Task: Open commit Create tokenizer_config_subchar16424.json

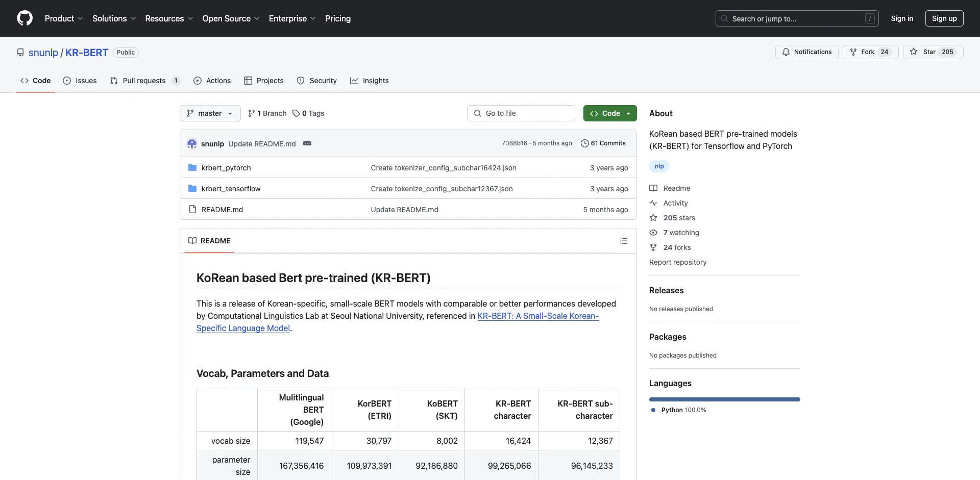Action: (444, 168)
